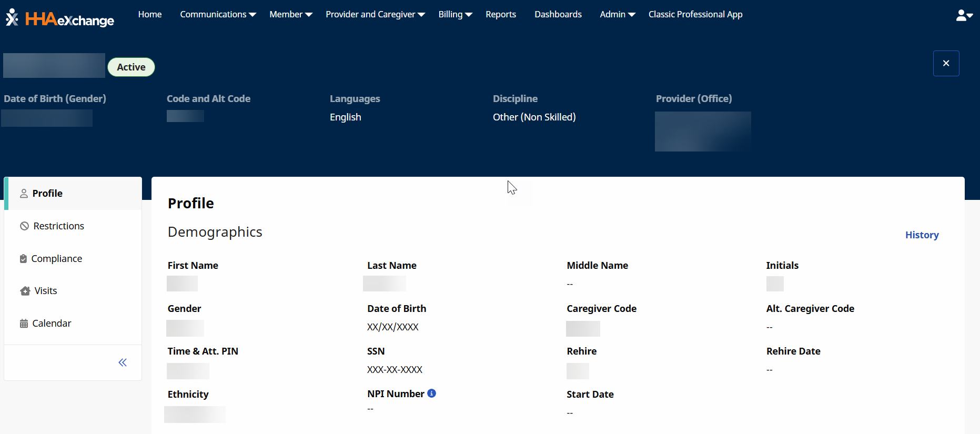
Task: Expand the Billing dropdown menu
Action: coord(455,15)
